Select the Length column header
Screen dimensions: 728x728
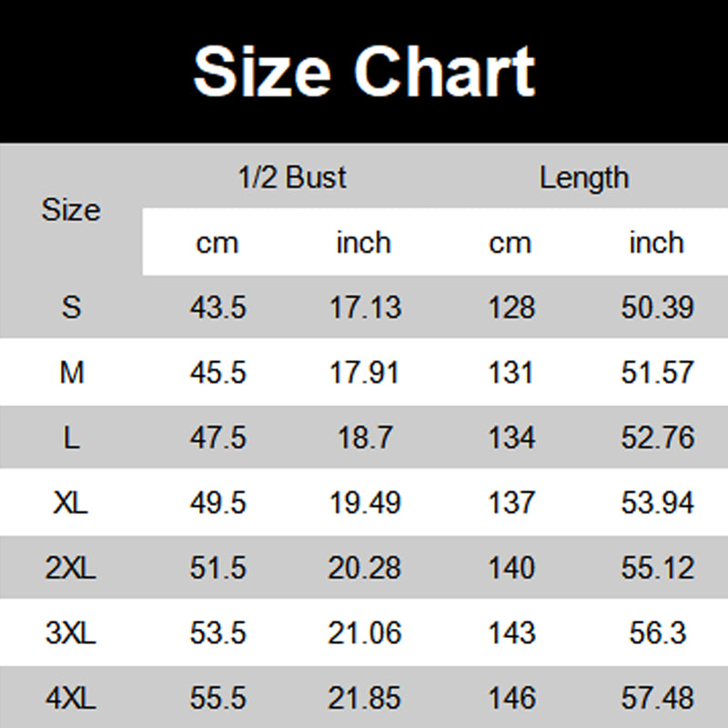pyautogui.click(x=584, y=178)
